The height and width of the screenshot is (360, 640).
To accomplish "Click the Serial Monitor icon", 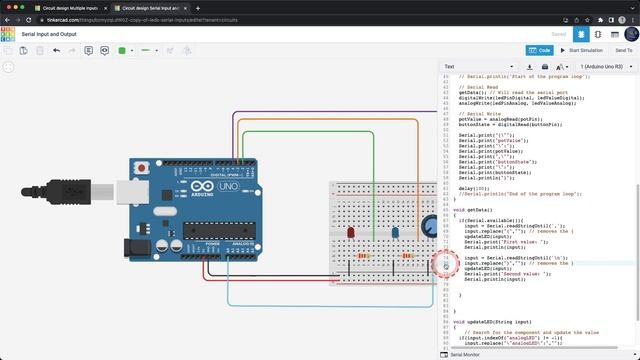I will (x=444, y=355).
